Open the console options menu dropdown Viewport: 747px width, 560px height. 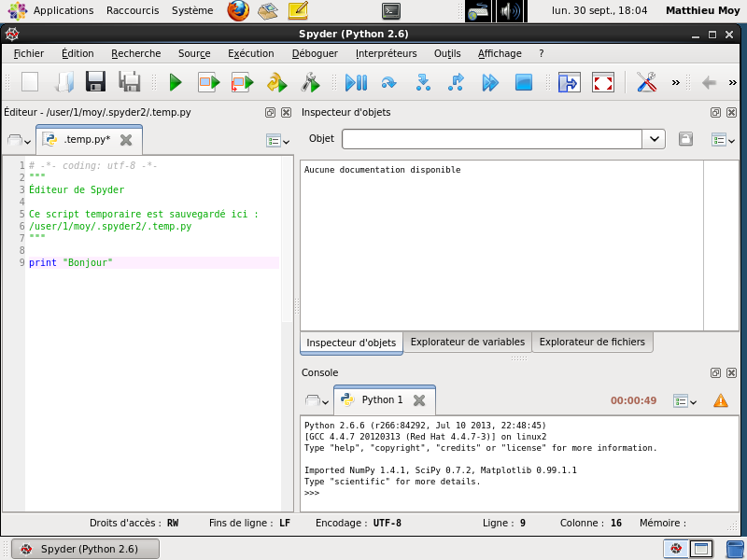pos(685,401)
